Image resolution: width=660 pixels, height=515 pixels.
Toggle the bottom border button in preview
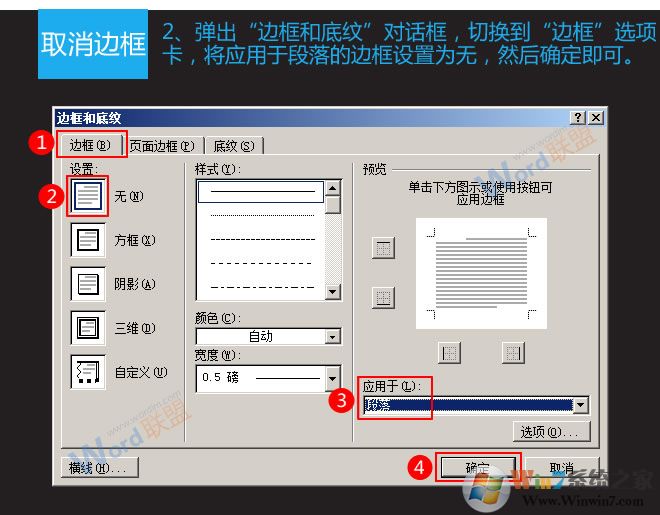click(x=383, y=297)
